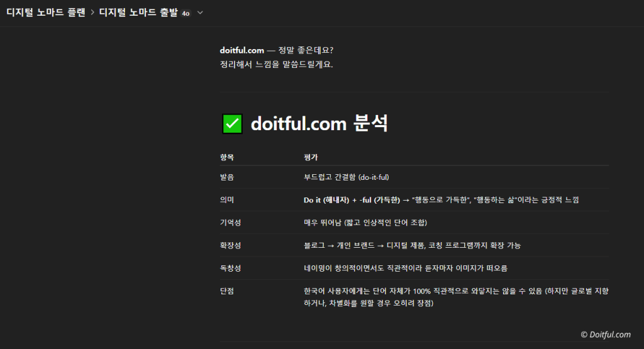Click the breadcrumb separator arrow after 디지털 노마드 플랜
Image resolution: width=644 pixels, height=349 pixels.
click(x=92, y=13)
